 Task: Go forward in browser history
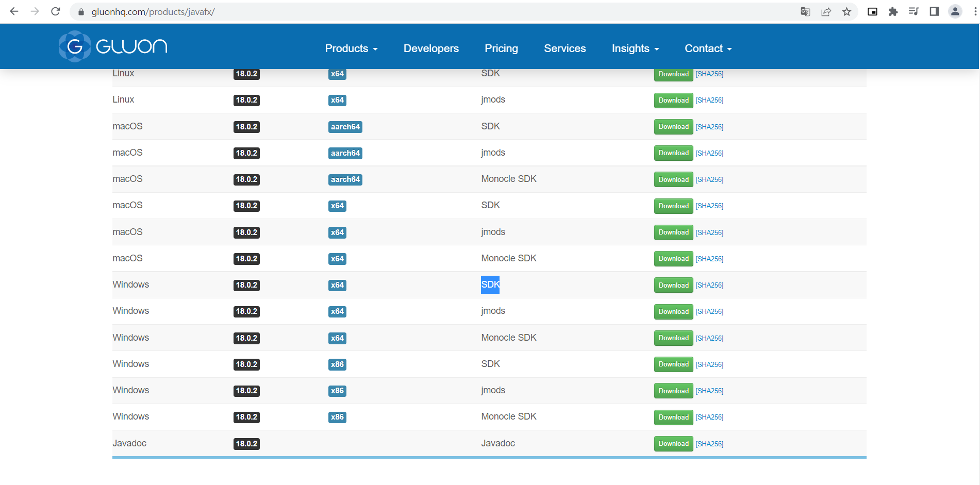pyautogui.click(x=35, y=11)
